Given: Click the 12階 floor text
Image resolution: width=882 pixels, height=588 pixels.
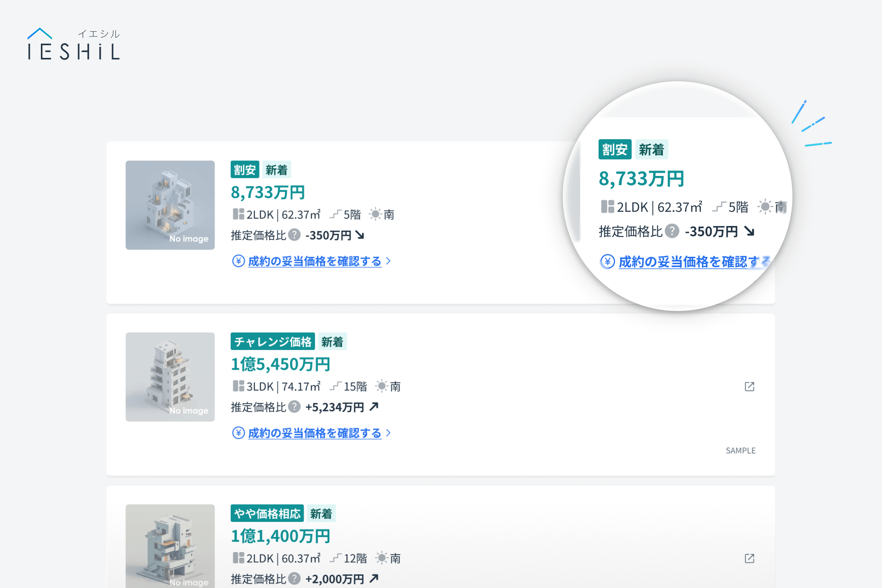Looking at the screenshot, I should pyautogui.click(x=356, y=558).
